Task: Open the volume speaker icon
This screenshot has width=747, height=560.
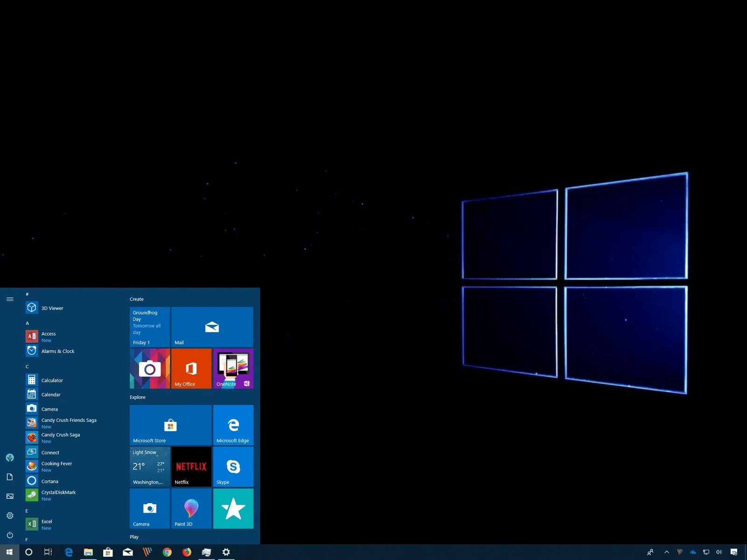Action: tap(719, 552)
